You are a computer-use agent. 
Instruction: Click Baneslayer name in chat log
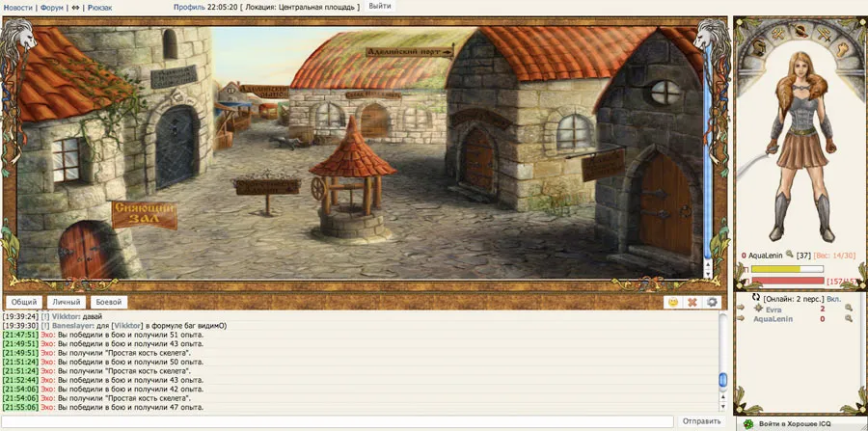[x=70, y=326]
